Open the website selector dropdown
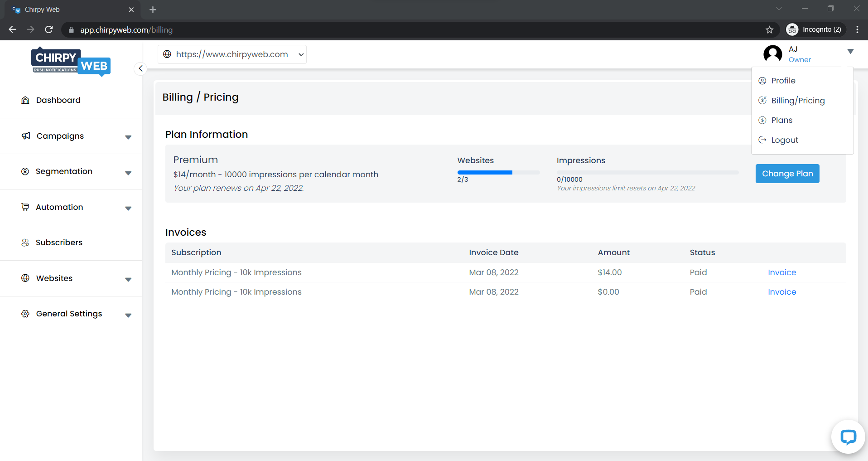This screenshot has height=461, width=868. coord(232,54)
